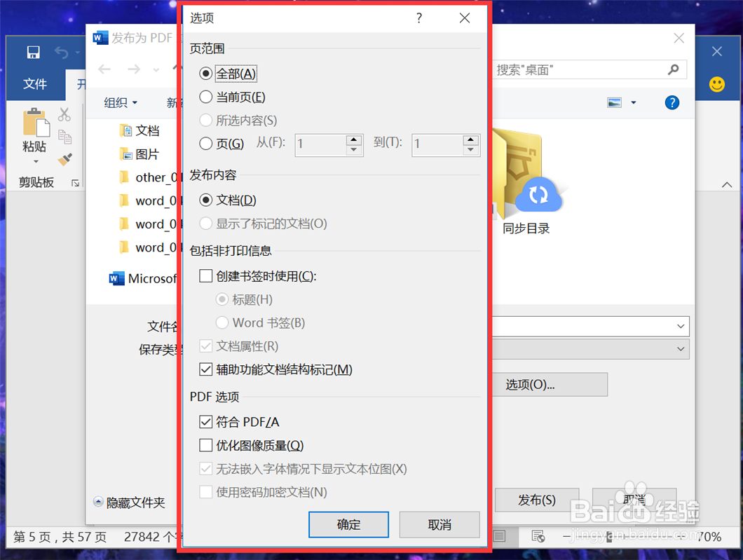Click the 发布(S) publish button
The width and height of the screenshot is (743, 560).
(x=537, y=500)
